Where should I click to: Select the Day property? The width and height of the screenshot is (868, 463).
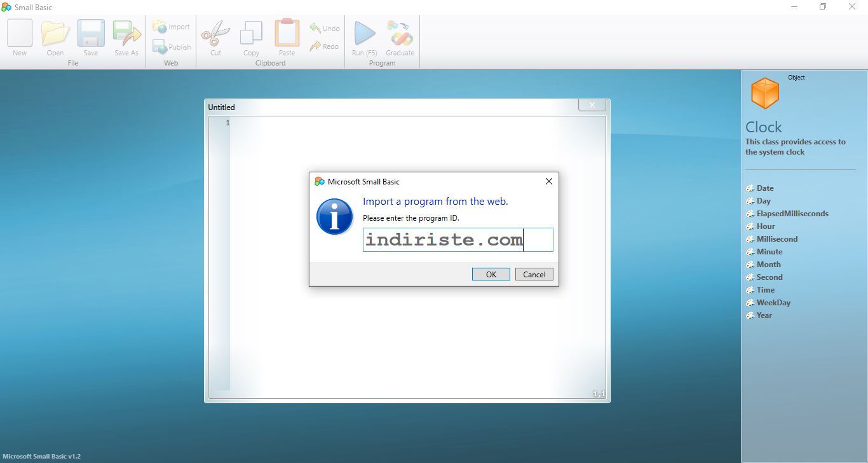click(763, 201)
